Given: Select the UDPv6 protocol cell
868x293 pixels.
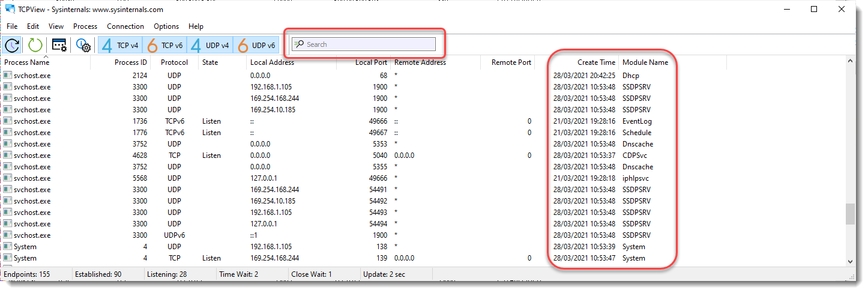Looking at the screenshot, I should pyautogui.click(x=174, y=235).
